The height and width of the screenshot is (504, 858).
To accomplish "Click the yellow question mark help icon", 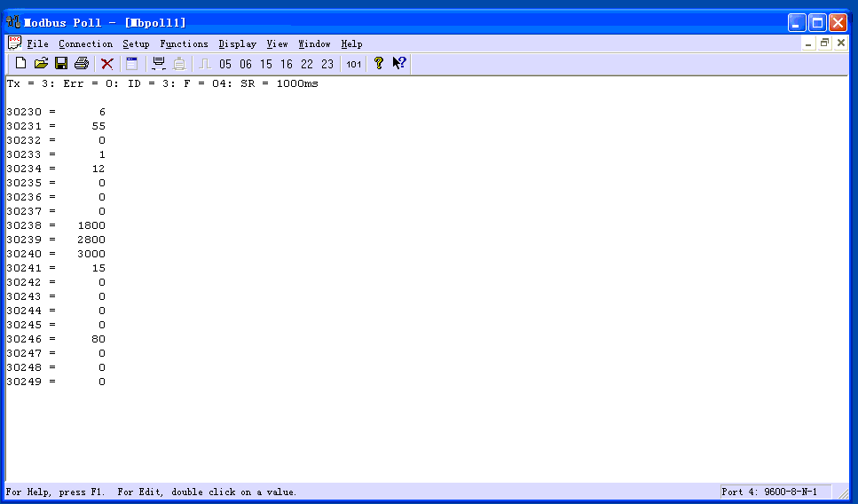I will [x=378, y=63].
